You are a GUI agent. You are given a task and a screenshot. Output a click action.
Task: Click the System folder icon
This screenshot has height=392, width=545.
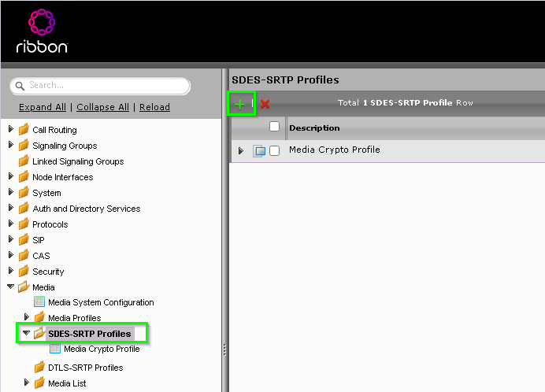tap(24, 192)
